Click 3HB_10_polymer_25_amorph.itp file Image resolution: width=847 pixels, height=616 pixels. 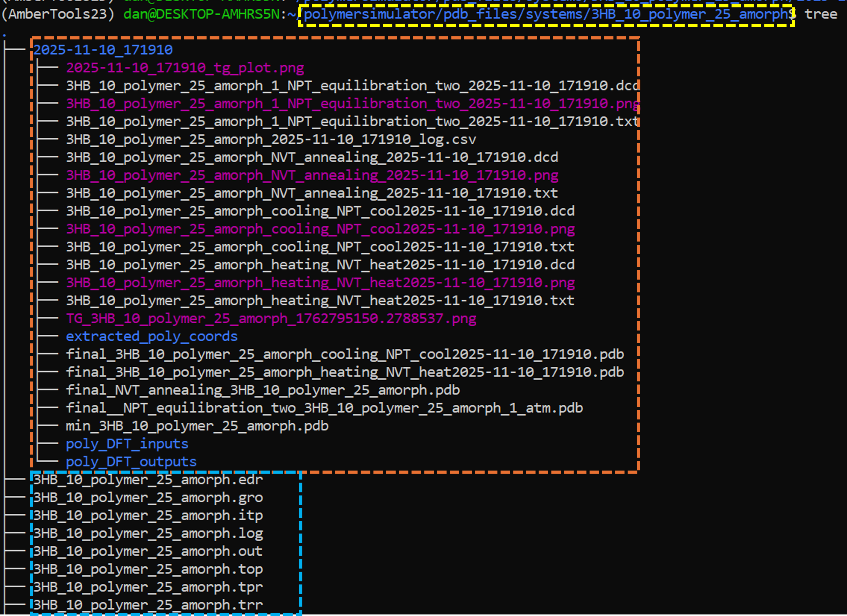click(x=148, y=516)
